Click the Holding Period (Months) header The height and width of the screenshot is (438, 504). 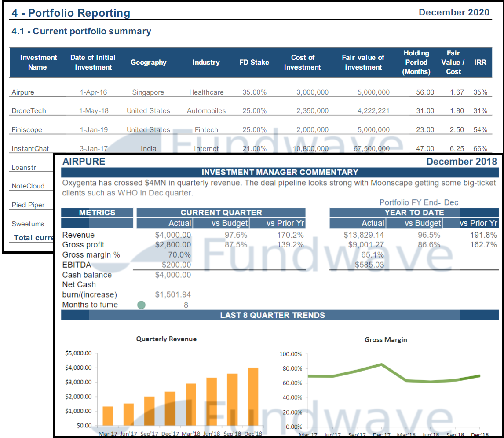click(x=416, y=62)
